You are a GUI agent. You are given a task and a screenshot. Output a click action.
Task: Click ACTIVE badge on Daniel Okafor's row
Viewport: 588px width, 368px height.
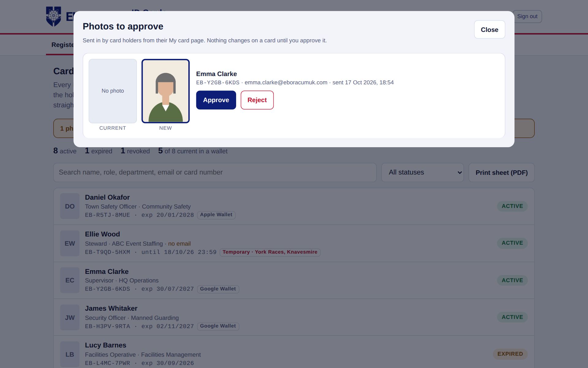pyautogui.click(x=512, y=206)
